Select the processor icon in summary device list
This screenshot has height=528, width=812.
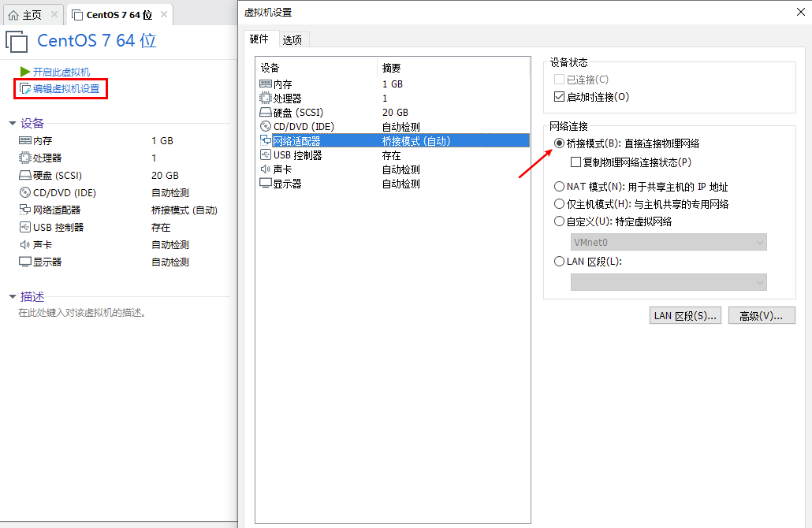25,158
